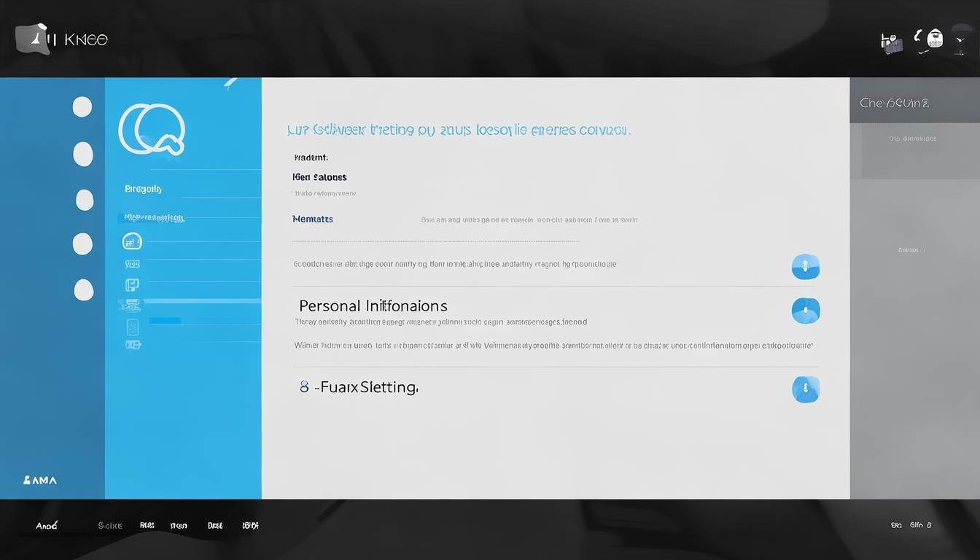This screenshot has height=560, width=980.
Task: Click the KNEO logo icon in header
Action: 33,39
